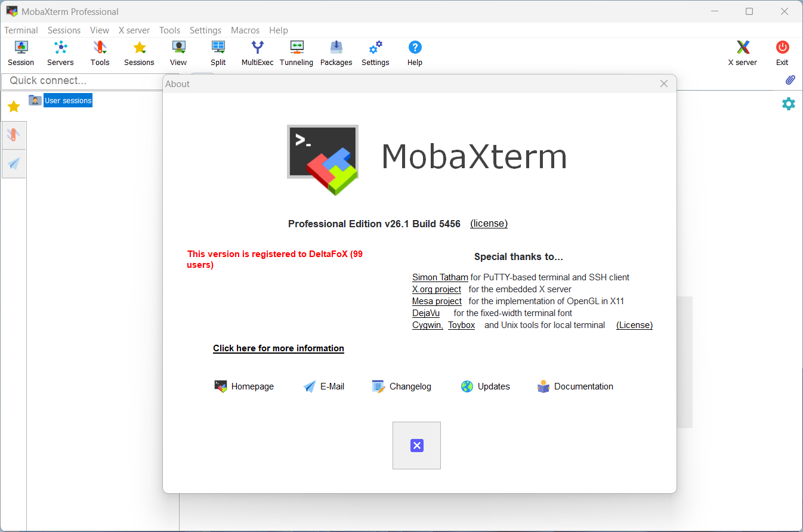The width and height of the screenshot is (803, 532).
Task: Select the paper plane sidebar tab
Action: (x=14, y=163)
